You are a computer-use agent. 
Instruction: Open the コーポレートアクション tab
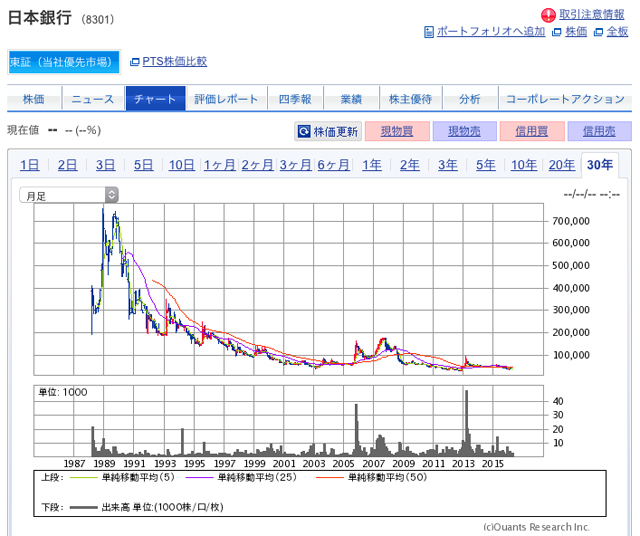565,99
